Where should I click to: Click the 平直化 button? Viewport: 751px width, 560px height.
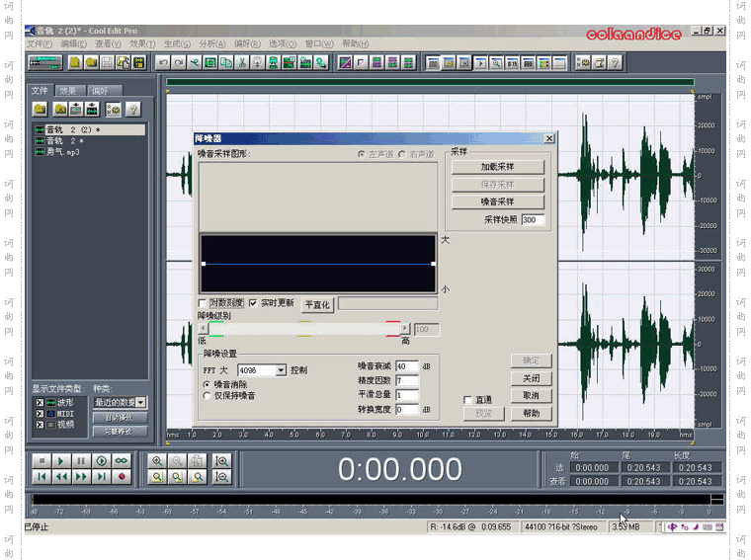click(x=317, y=304)
